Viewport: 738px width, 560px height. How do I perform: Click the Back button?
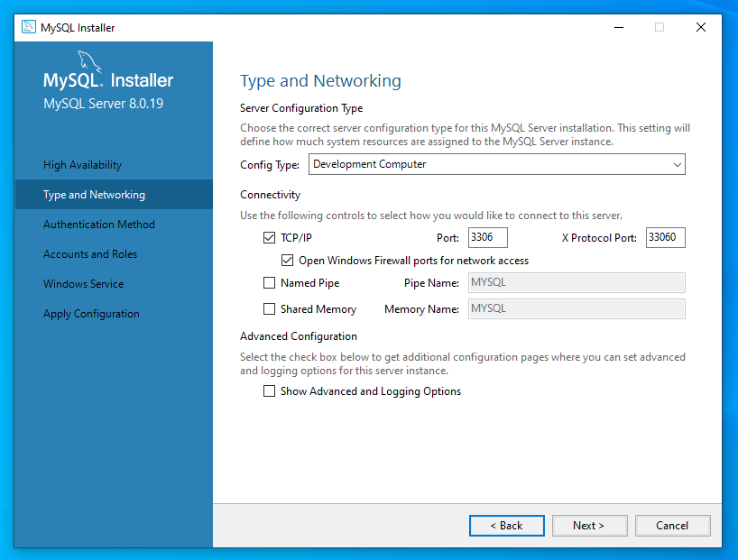click(x=506, y=526)
